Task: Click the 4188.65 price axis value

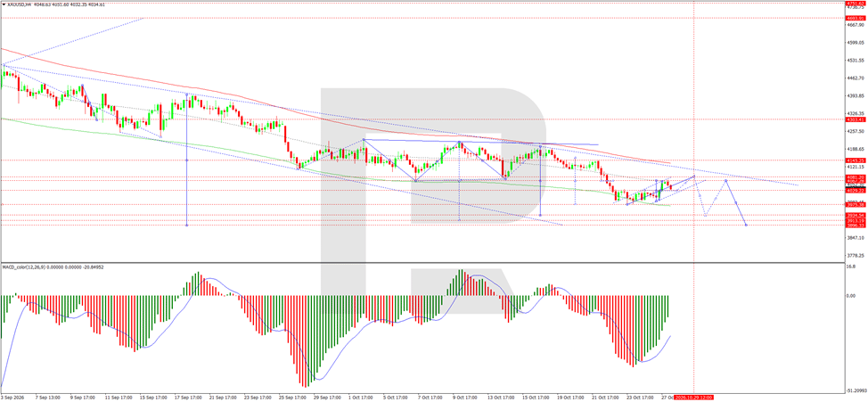Action: 856,149
